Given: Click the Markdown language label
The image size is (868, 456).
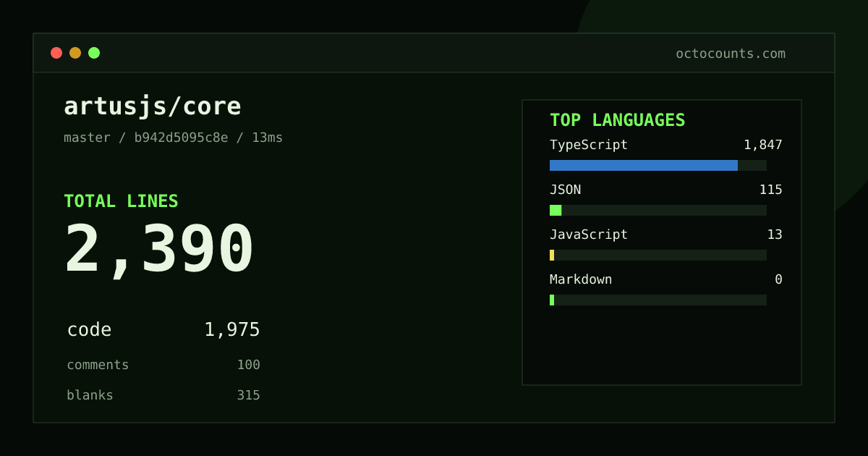Looking at the screenshot, I should point(581,279).
